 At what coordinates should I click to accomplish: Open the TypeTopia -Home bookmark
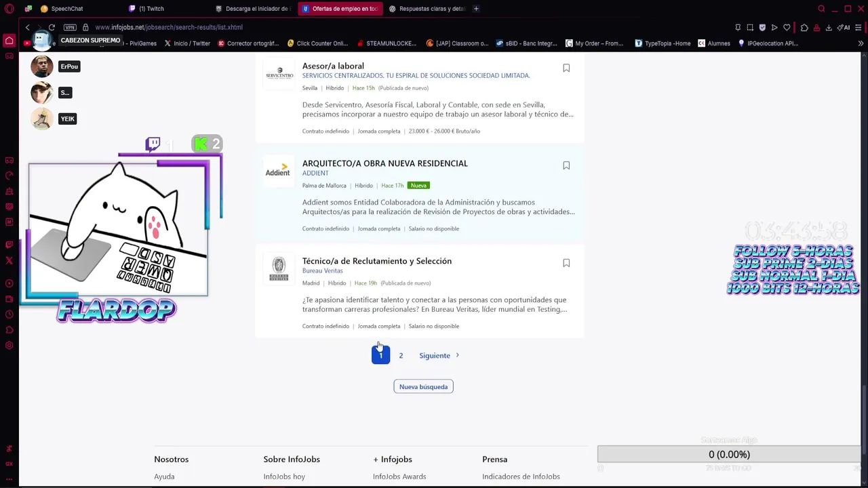pyautogui.click(x=663, y=43)
